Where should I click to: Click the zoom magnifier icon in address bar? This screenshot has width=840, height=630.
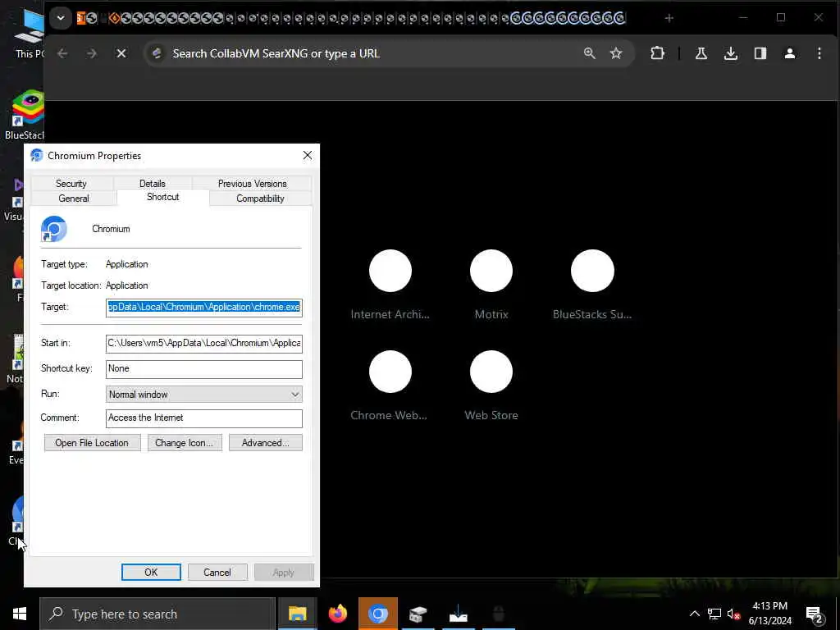click(x=589, y=53)
